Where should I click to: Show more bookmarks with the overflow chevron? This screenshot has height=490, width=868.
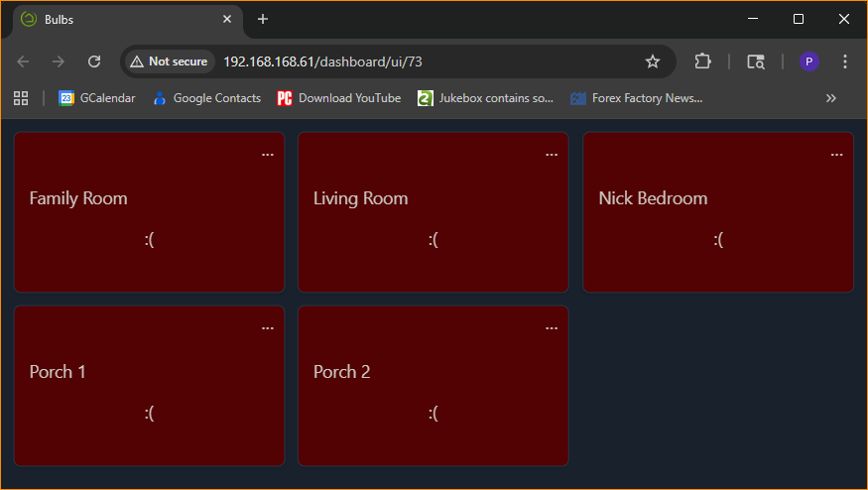click(x=830, y=98)
